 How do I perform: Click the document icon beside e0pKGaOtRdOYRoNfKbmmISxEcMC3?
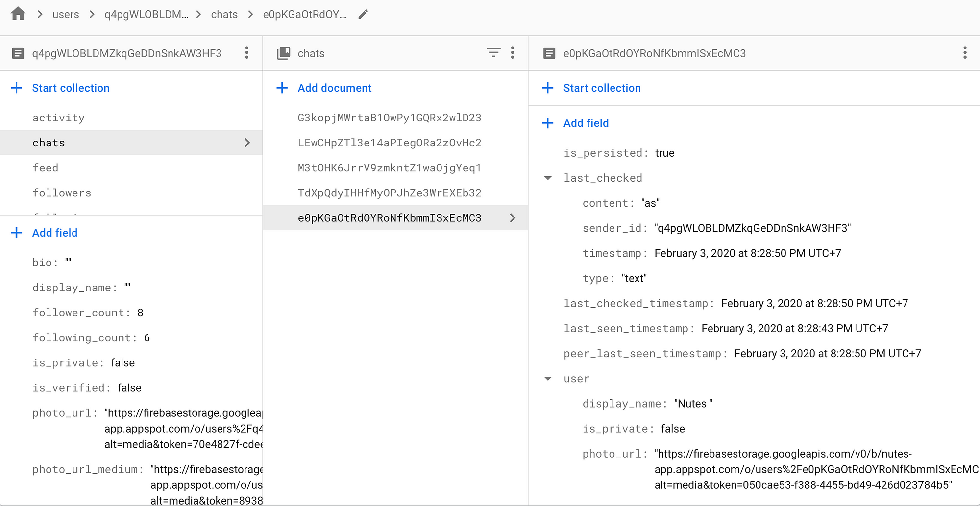coord(549,53)
